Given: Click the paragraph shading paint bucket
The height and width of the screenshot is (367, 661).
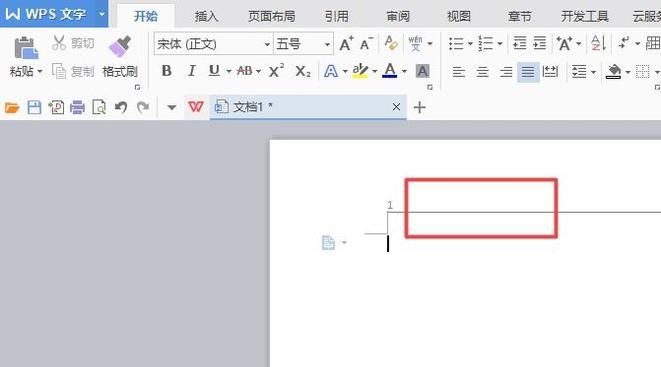Looking at the screenshot, I should click(x=614, y=72).
